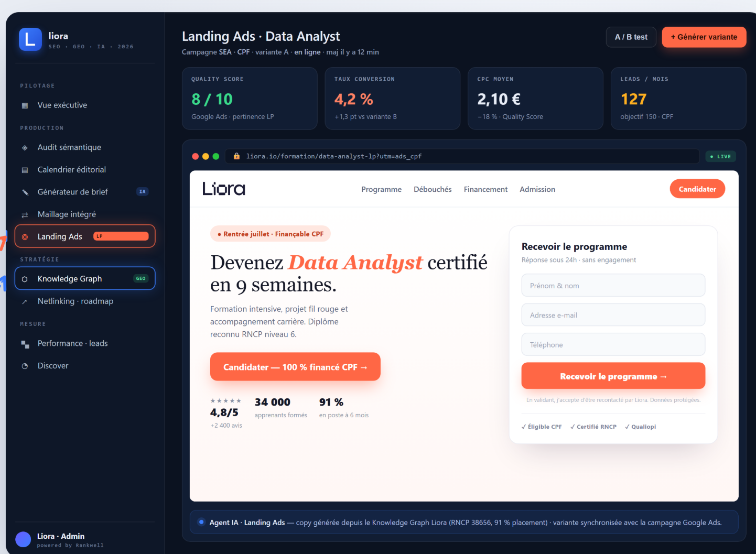Focus the Prénom & nom field
The width and height of the screenshot is (756, 554).
point(613,286)
